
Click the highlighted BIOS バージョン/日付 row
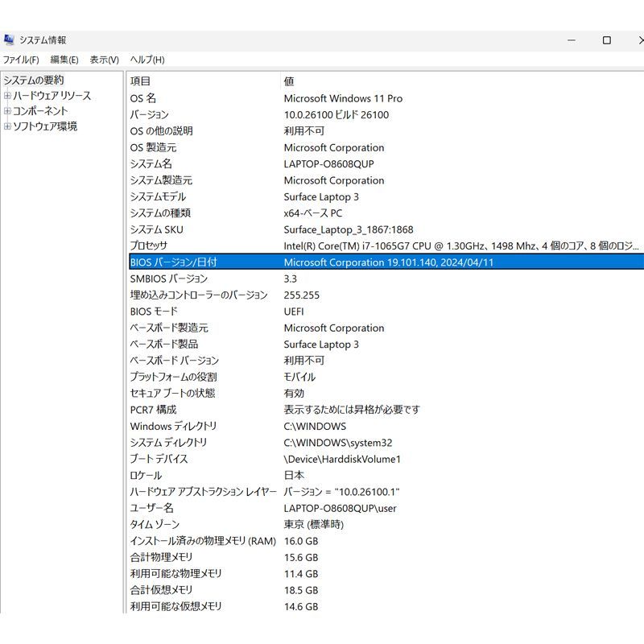pyautogui.click(x=386, y=262)
